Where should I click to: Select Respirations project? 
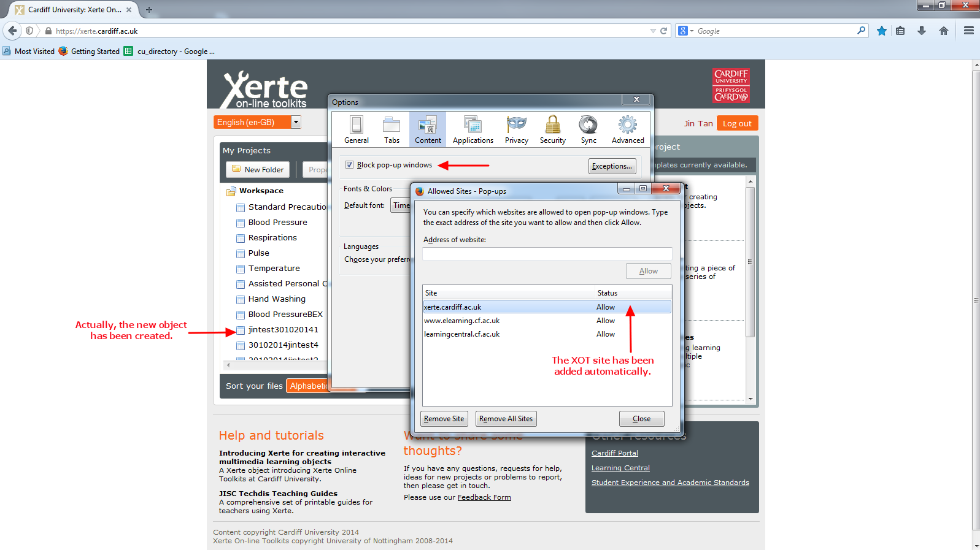272,238
